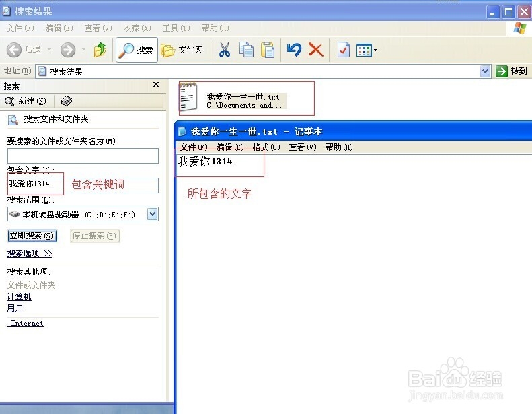532x414 pixels.
Task: Close the search side pane
Action: point(156,85)
